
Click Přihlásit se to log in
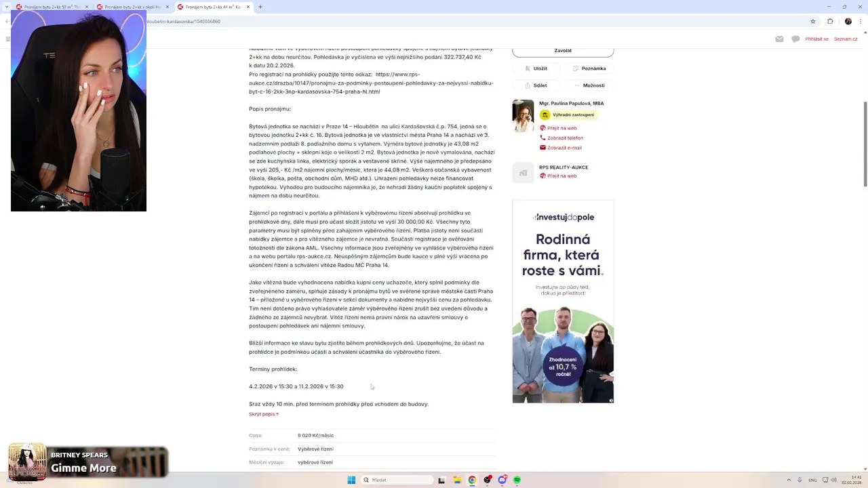coord(816,39)
